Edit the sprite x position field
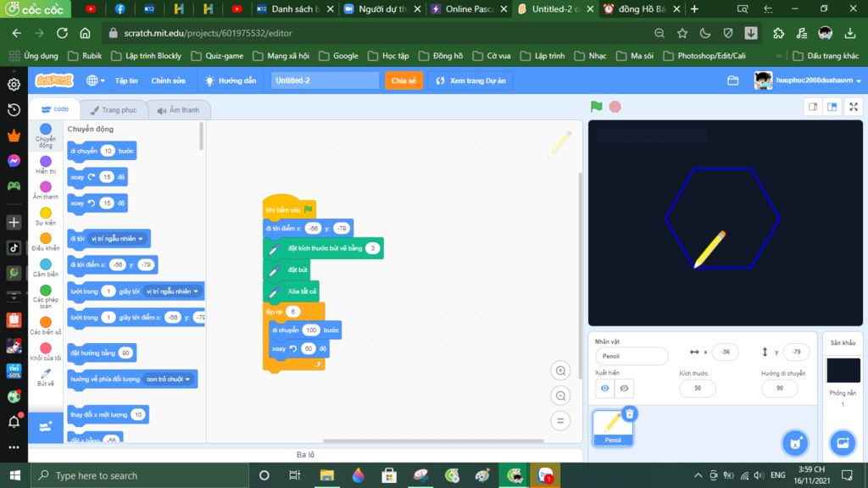This screenshot has height=488, width=868. click(726, 352)
